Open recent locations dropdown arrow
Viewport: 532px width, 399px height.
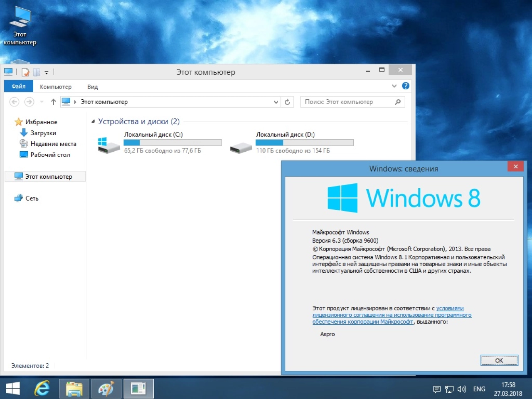click(42, 102)
